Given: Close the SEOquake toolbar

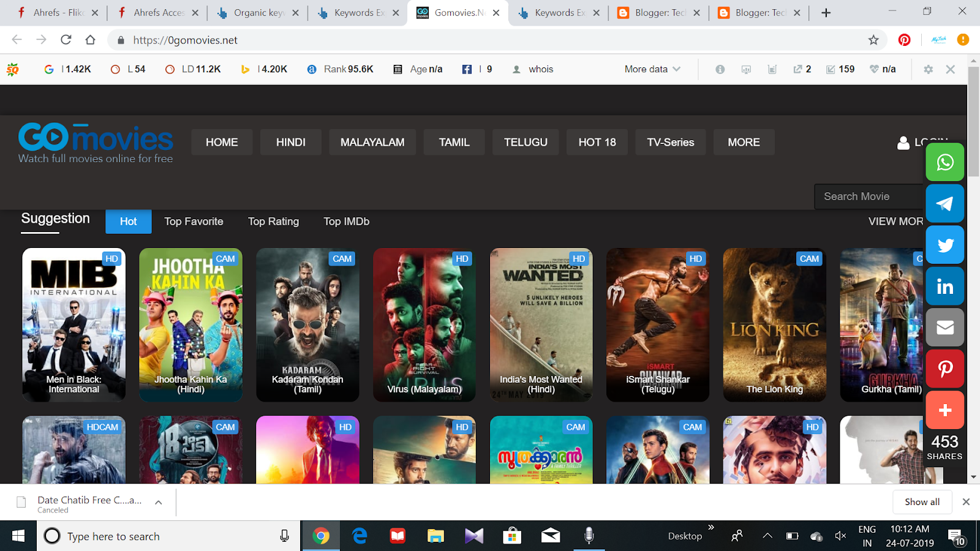Looking at the screenshot, I should 950,69.
